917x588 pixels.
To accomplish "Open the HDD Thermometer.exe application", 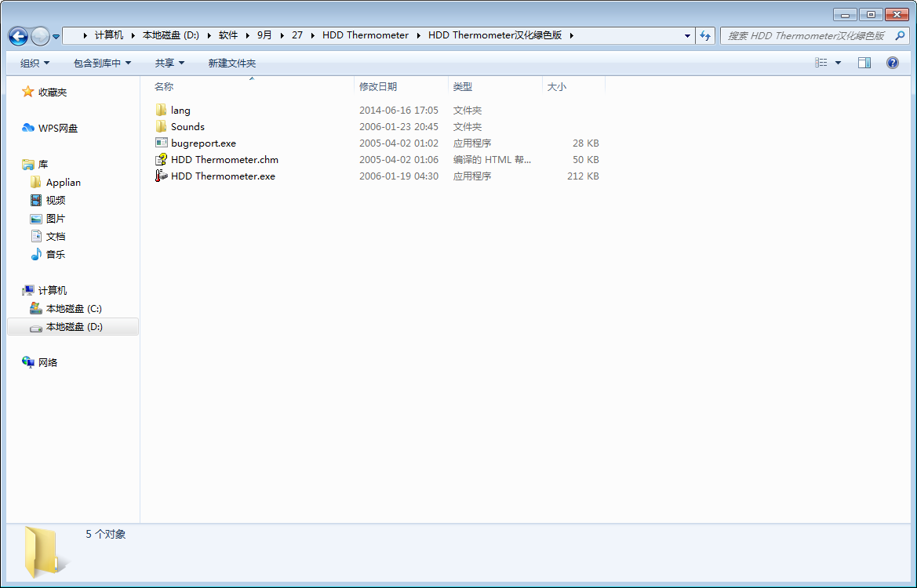I will click(x=223, y=176).
